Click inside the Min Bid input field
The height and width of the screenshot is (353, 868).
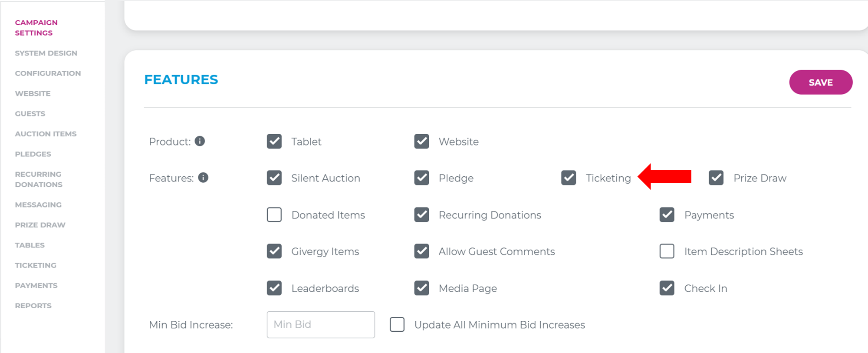coord(320,324)
